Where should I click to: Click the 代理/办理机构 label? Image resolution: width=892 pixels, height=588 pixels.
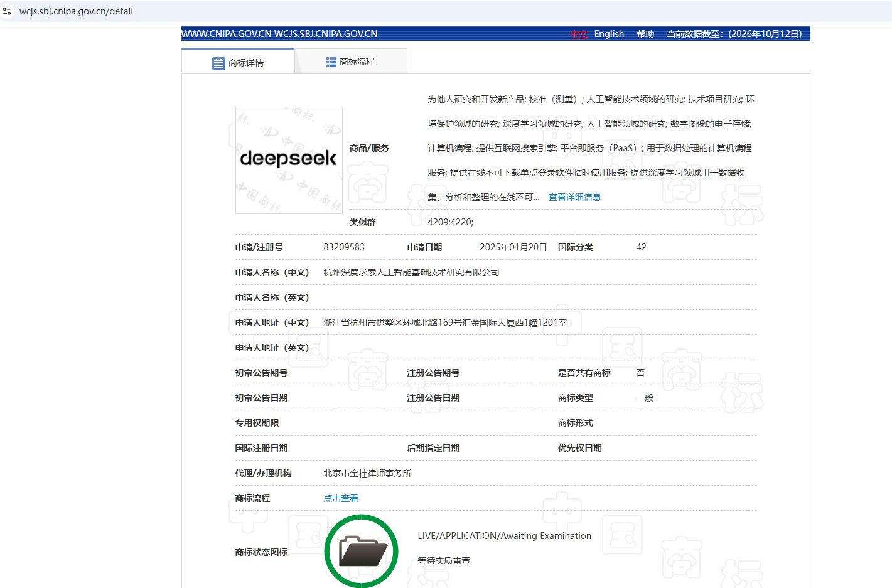[x=263, y=473]
